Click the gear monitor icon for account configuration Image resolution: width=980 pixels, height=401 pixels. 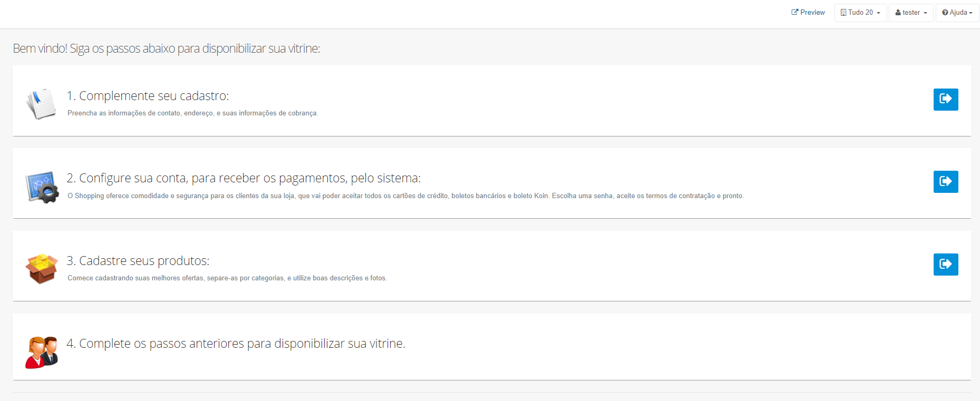tap(42, 187)
